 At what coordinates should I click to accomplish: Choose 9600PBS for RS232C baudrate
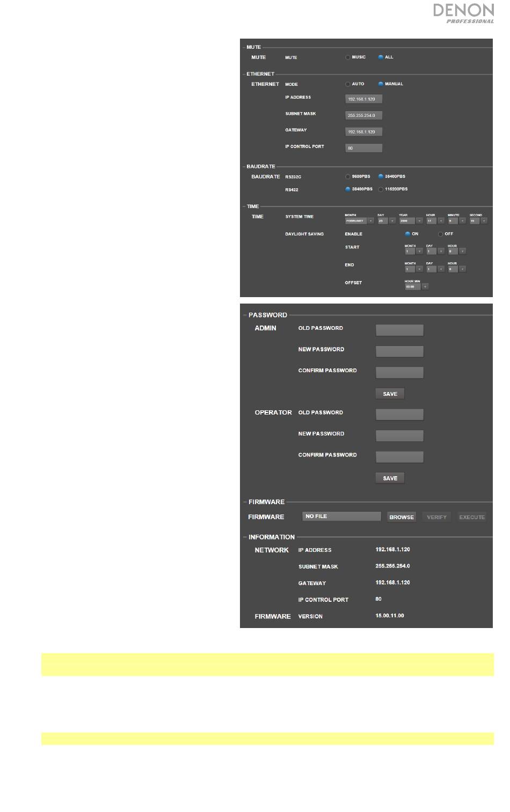[x=348, y=176]
